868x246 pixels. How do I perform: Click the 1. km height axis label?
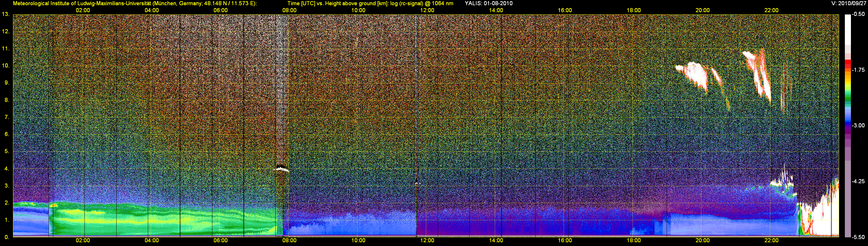point(7,220)
